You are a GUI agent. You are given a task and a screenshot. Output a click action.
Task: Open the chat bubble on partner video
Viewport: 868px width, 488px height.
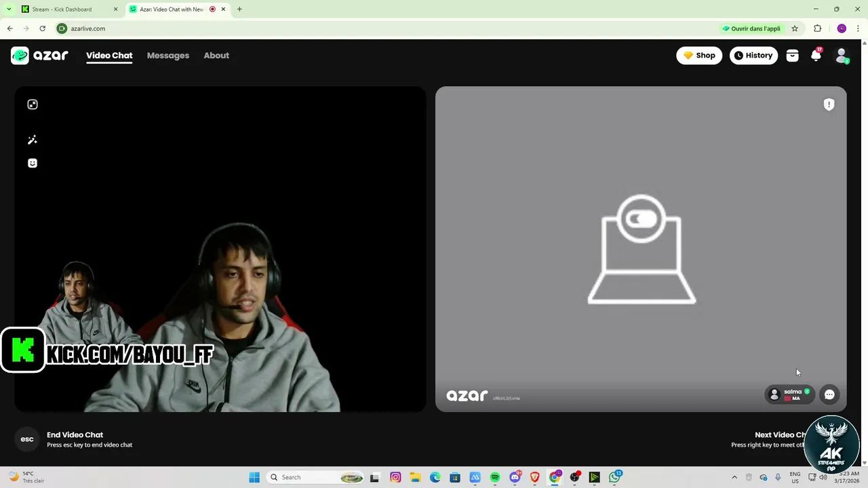[829, 394]
